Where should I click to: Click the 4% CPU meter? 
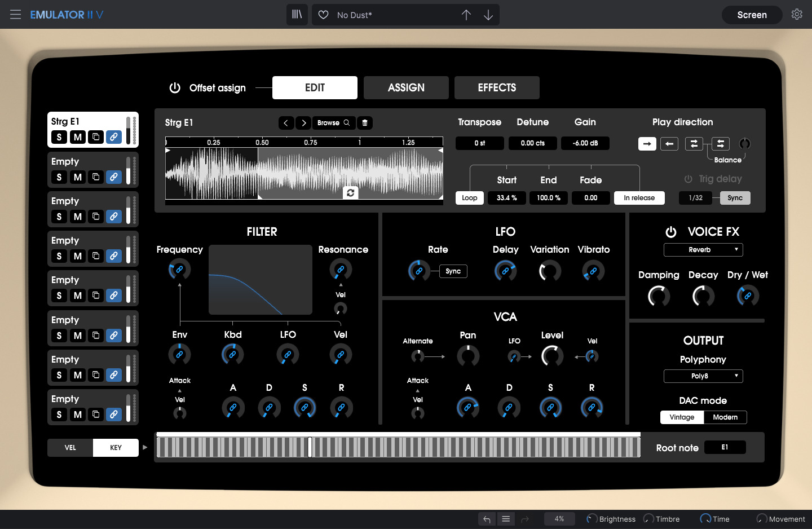coord(559,519)
